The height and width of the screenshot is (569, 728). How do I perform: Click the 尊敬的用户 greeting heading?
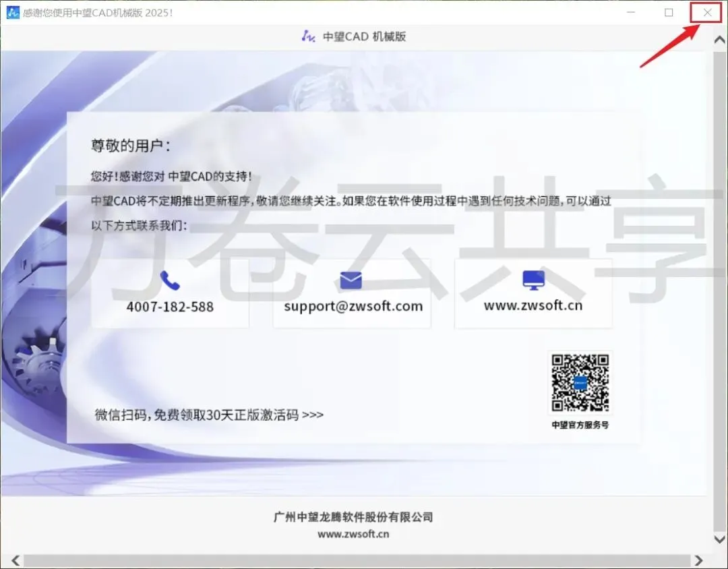pyautogui.click(x=131, y=146)
